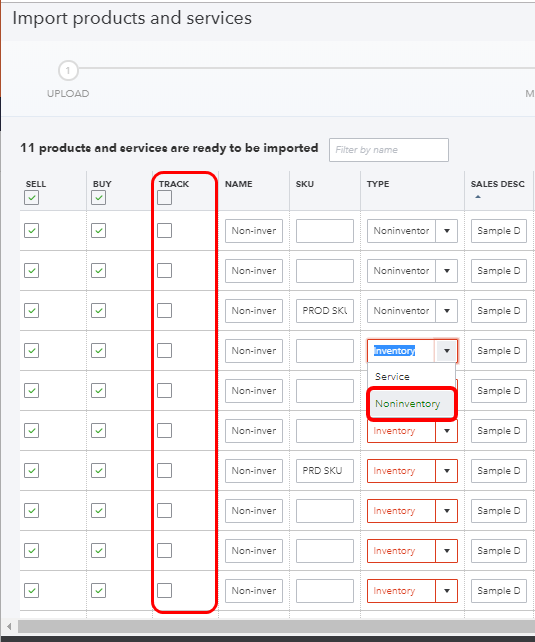Uncheck BUY checkbox in the last row
The height and width of the screenshot is (642, 535).
99,590
